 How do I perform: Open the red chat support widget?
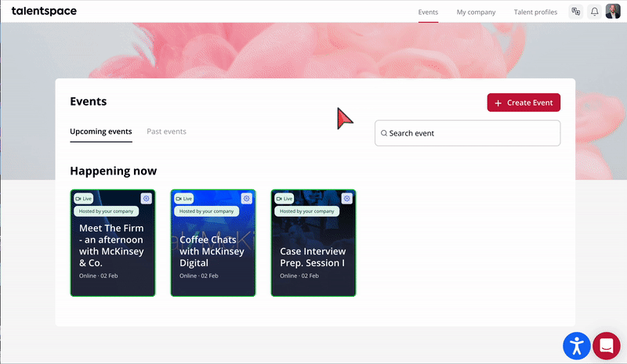tap(607, 346)
